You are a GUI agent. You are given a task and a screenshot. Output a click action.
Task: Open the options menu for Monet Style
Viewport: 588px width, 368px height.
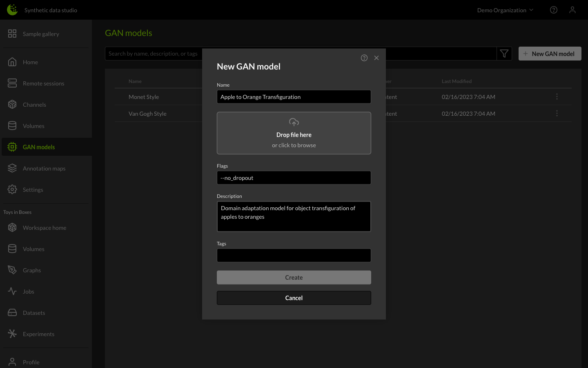pos(557,96)
